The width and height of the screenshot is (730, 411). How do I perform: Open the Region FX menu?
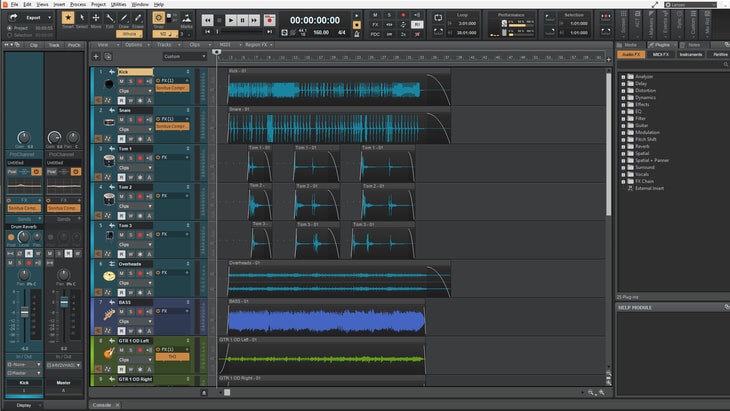point(258,45)
